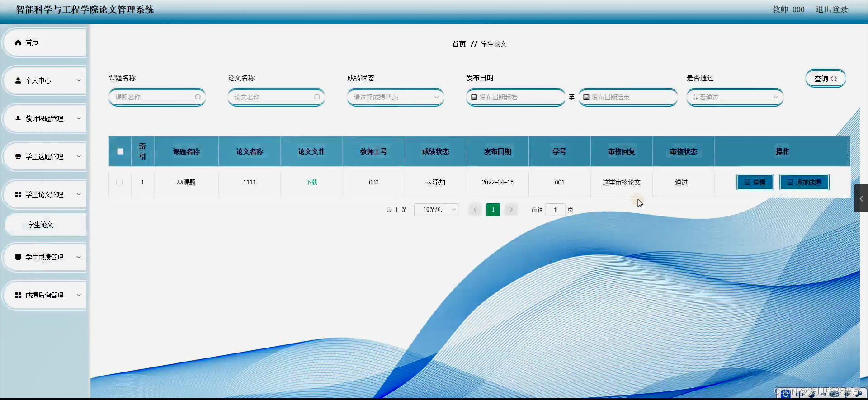The width and height of the screenshot is (868, 400).
Task: Click the search icon in 论文名称 field
Action: point(317,97)
